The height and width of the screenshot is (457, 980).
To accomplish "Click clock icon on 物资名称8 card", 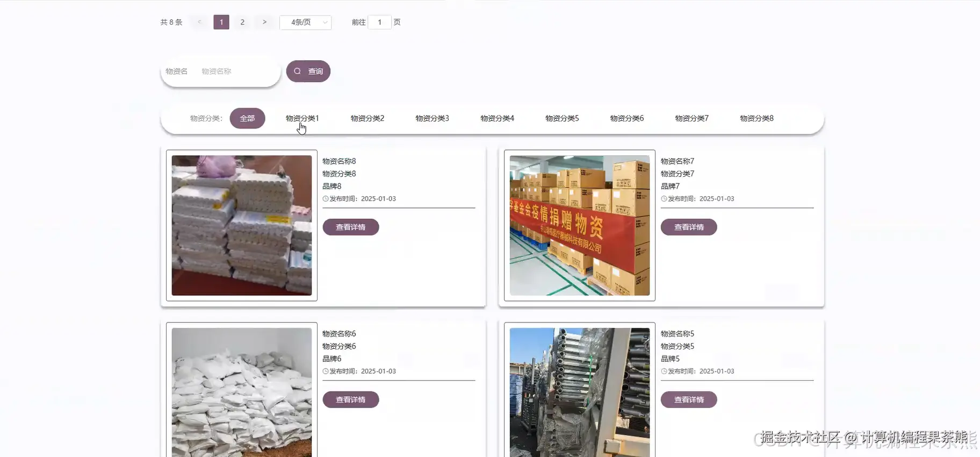I will [x=326, y=199].
